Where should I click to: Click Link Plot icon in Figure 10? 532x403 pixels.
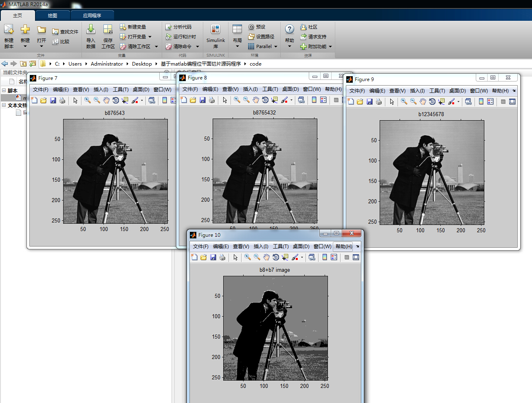(x=312, y=257)
